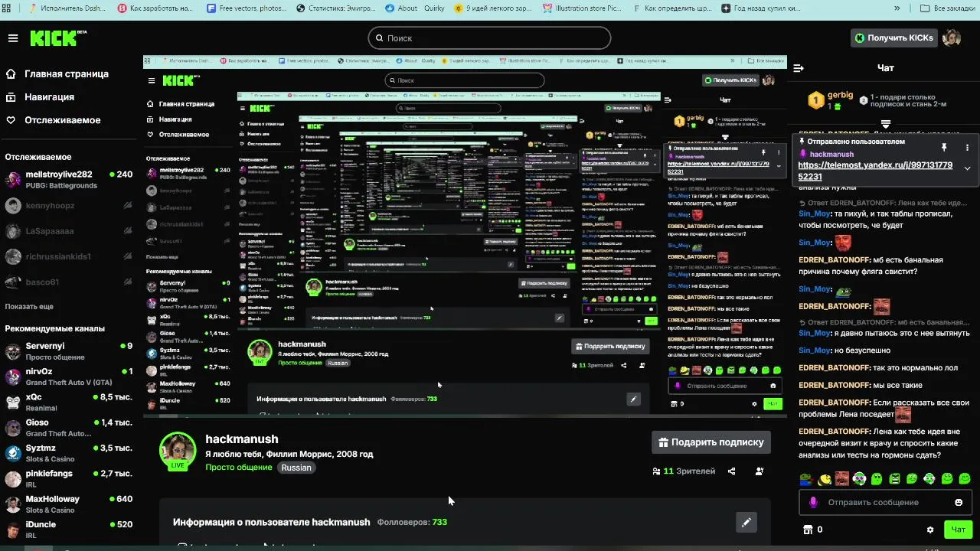Click the Получить KICKs button
Image resolution: width=980 pixels, height=551 pixels.
point(894,37)
